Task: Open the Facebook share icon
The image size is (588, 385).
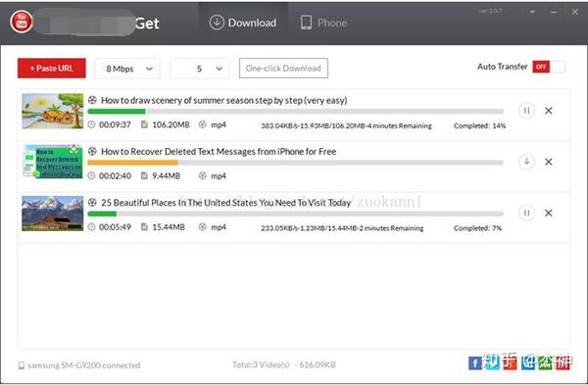Action: click(x=474, y=362)
